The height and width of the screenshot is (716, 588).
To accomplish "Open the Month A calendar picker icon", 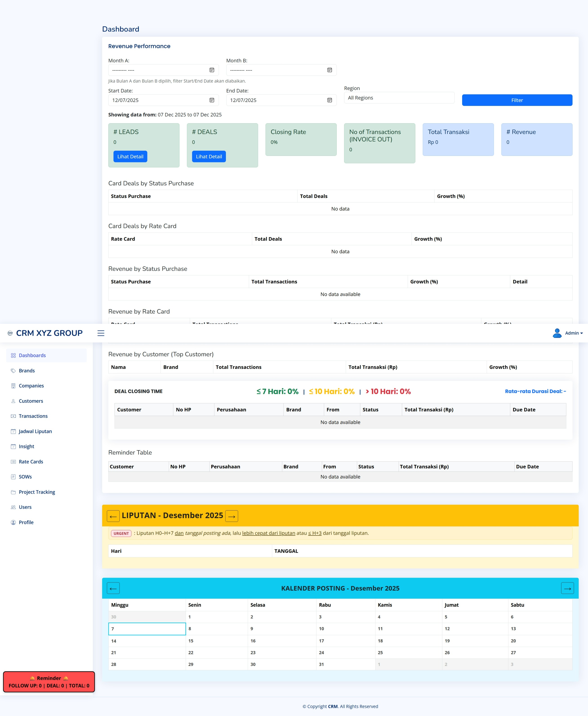I will (x=212, y=70).
